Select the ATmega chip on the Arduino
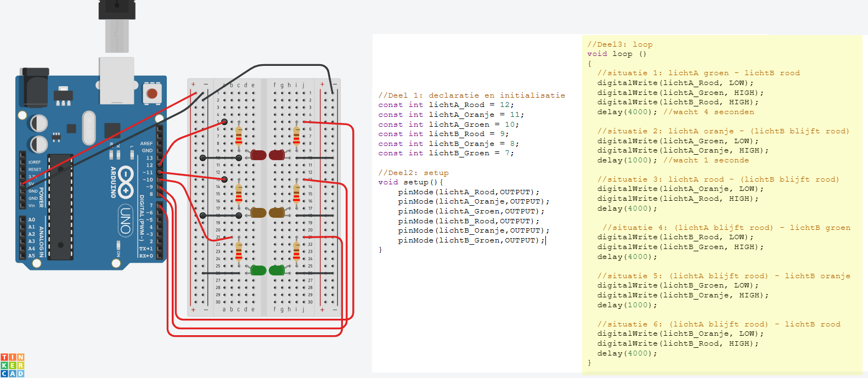This screenshot has width=868, height=378. (x=60, y=207)
